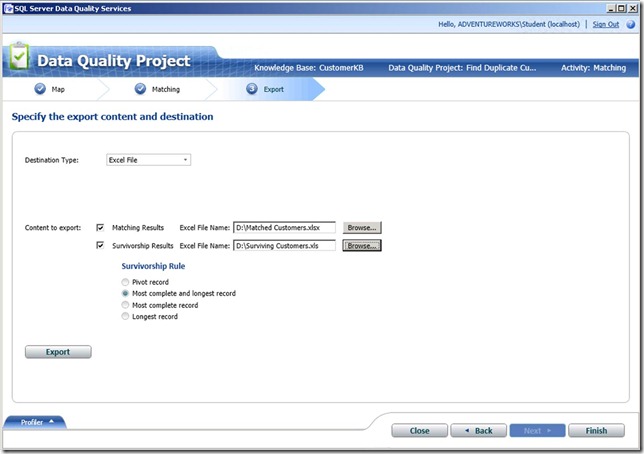
Task: Select Pivot record survivorship rule
Action: click(125, 282)
